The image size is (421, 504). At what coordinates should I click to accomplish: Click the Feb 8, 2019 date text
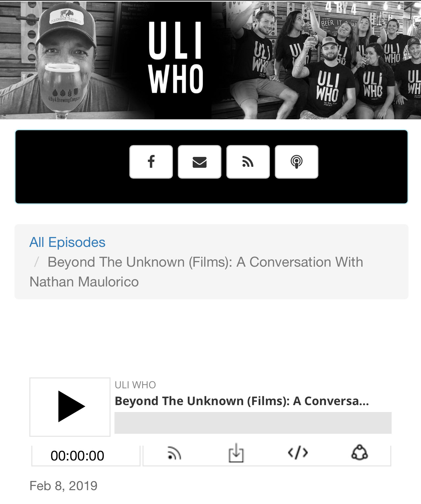click(63, 486)
